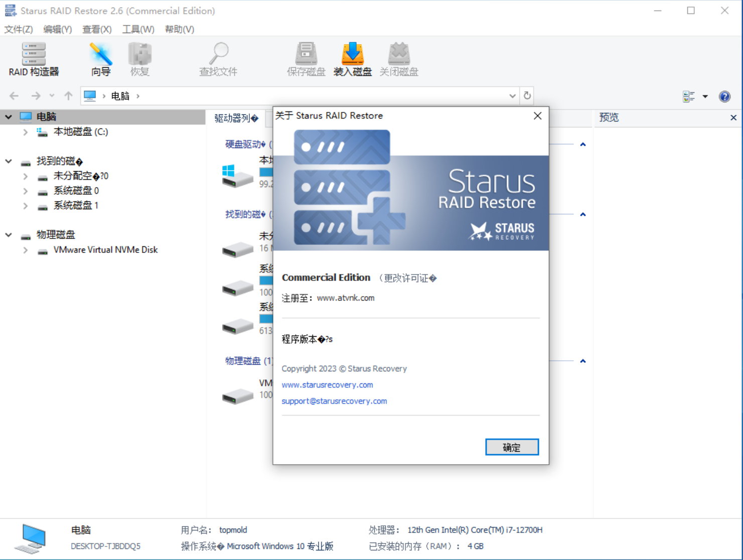Collapse the 找到的磁盘 tree group
The height and width of the screenshot is (560, 743).
coord(9,161)
